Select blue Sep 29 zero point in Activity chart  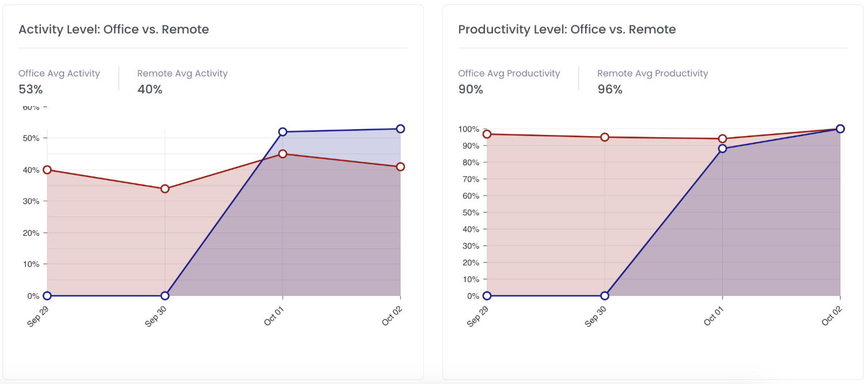point(47,296)
